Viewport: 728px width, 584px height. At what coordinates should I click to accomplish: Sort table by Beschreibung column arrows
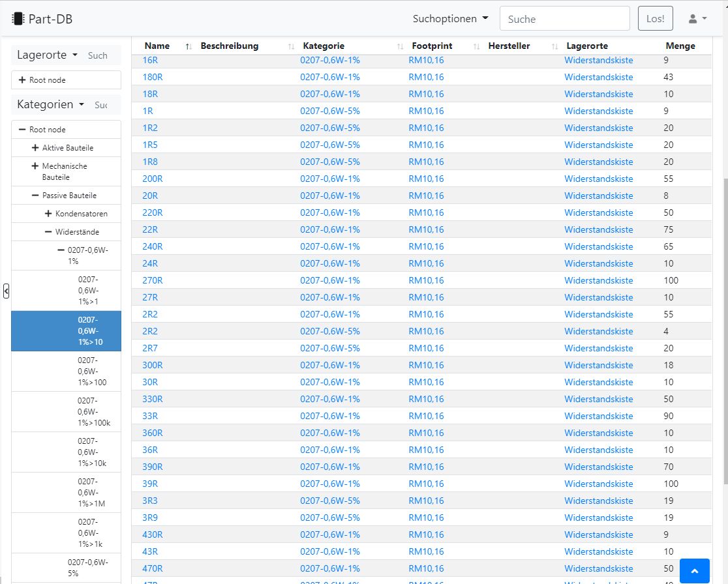291,46
